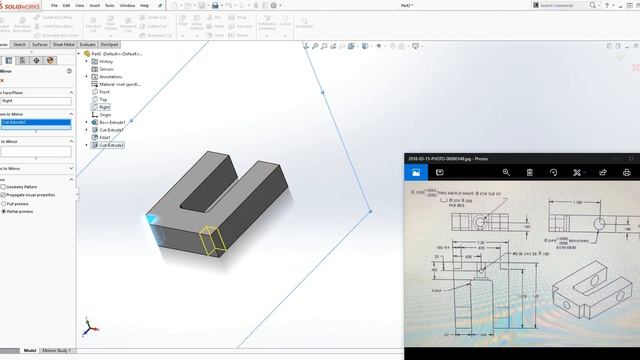Click the Mirror Face/Plane field showing Right
The image size is (640, 360).
(x=36, y=101)
